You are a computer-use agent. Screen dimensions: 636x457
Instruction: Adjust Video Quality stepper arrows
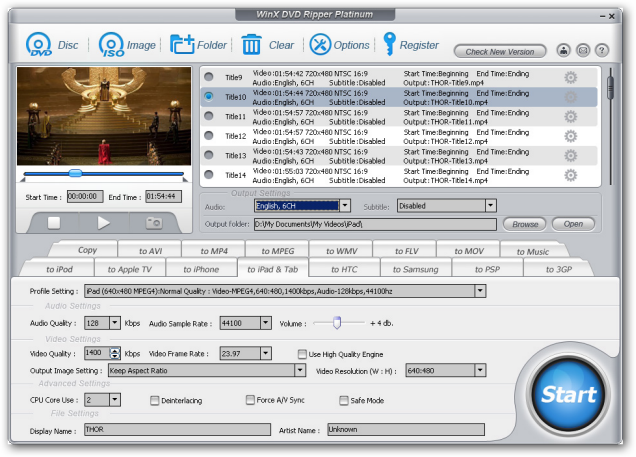[115, 353]
